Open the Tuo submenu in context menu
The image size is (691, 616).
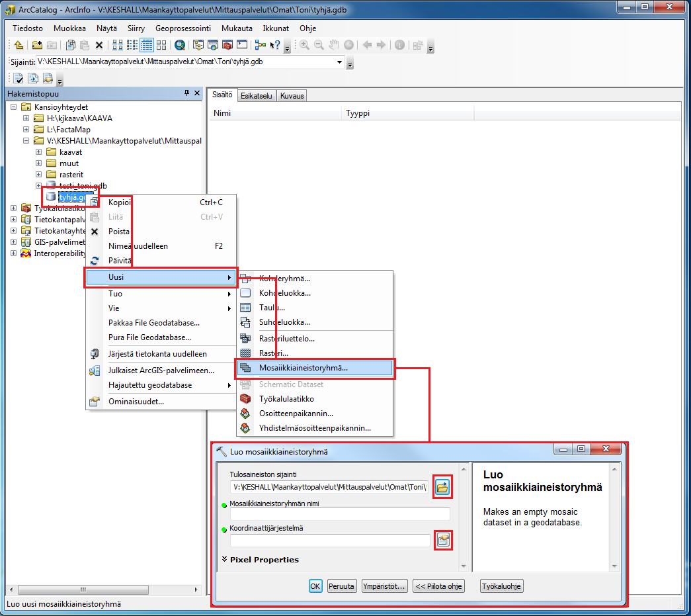pos(161,294)
